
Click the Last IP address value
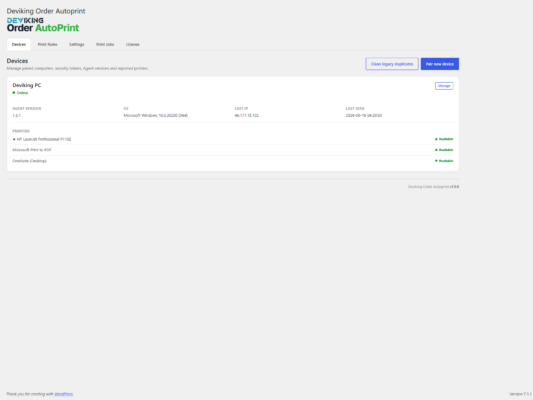(247, 116)
